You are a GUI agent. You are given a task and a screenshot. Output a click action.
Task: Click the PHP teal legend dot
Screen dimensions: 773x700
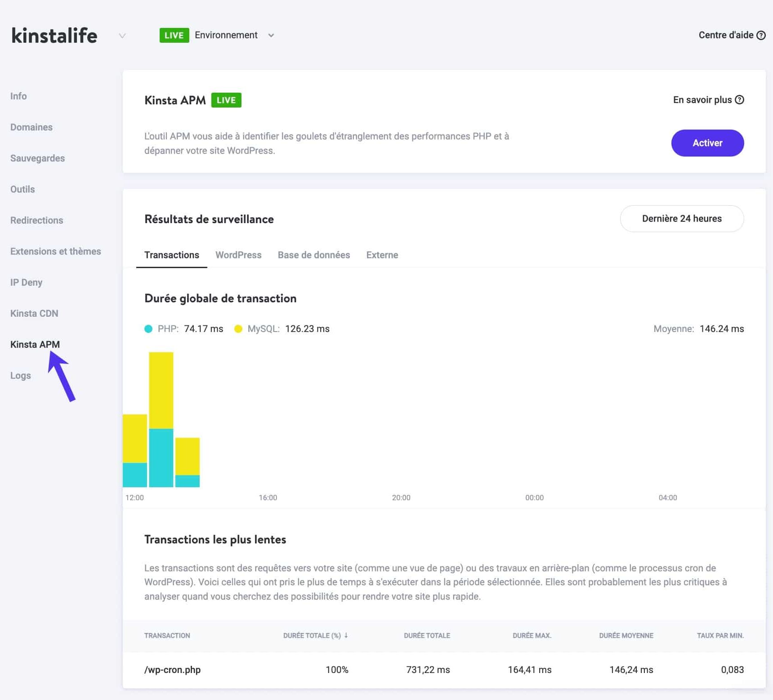[x=148, y=329]
